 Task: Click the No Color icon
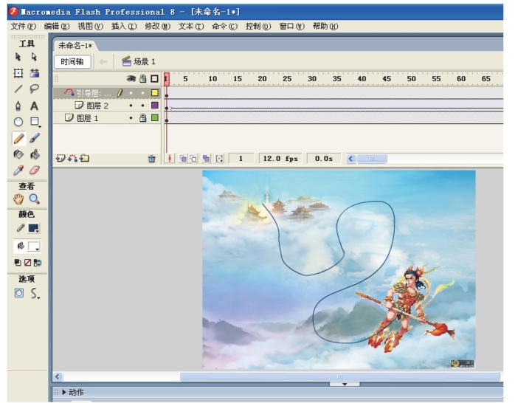pyautogui.click(x=27, y=263)
